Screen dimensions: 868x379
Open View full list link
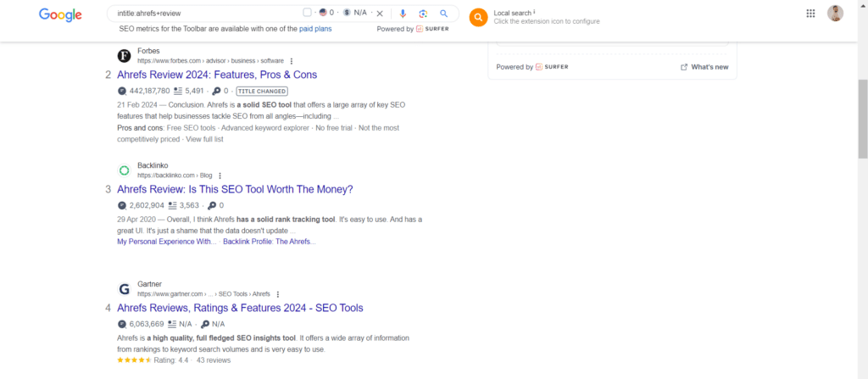pos(205,139)
